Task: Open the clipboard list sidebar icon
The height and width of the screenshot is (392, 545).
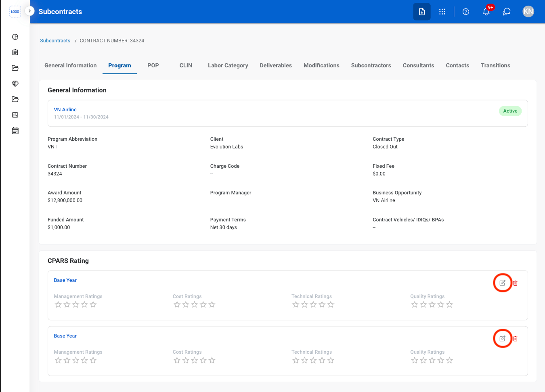Action: pos(15,52)
